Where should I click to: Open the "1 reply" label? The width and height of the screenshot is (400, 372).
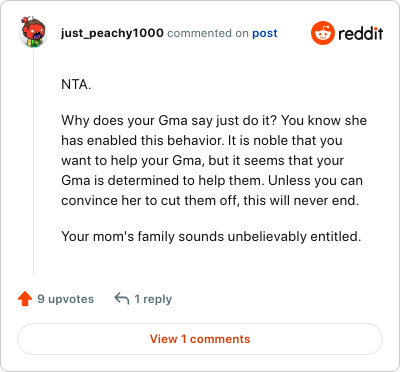point(153,299)
